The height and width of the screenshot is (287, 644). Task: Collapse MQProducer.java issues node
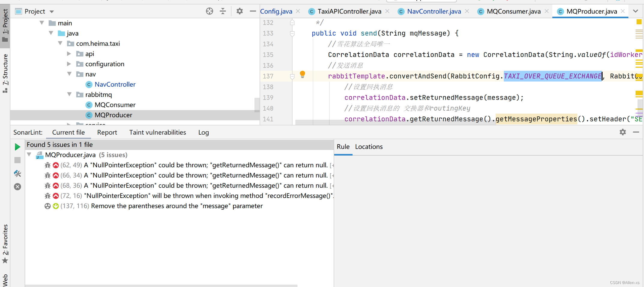29,154
